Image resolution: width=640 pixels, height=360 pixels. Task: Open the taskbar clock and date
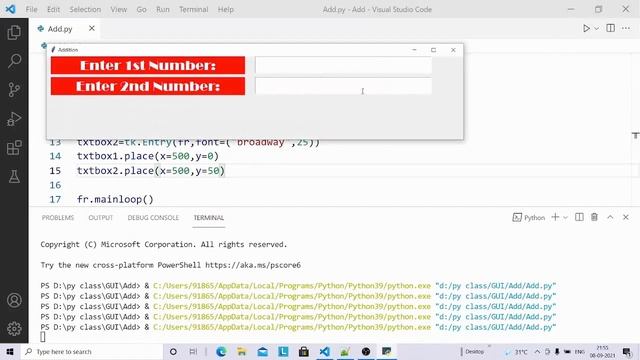[x=602, y=351]
